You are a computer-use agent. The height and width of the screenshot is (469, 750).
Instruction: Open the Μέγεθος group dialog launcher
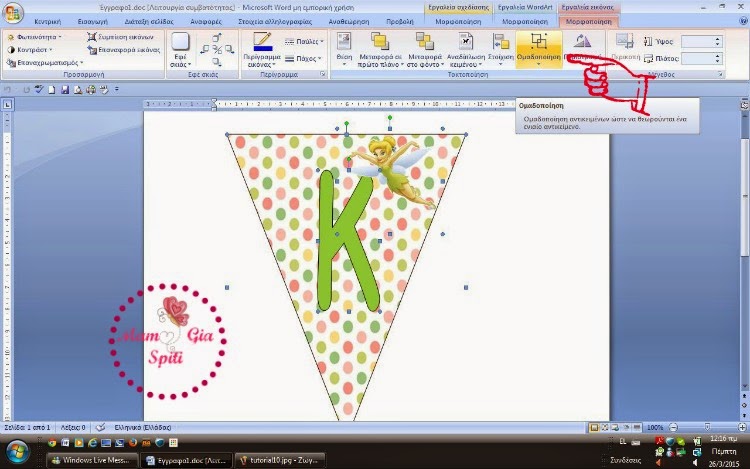[x=720, y=74]
